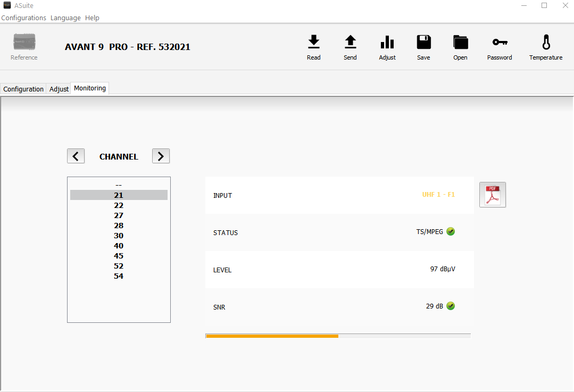This screenshot has width=574, height=392.
Task: Select channel 54 in the list
Action: (x=119, y=276)
